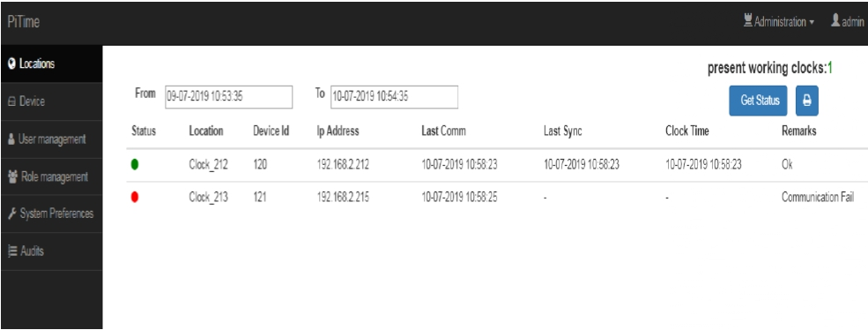The width and height of the screenshot is (868, 330).
Task: Click the admin user icon
Action: (x=835, y=21)
